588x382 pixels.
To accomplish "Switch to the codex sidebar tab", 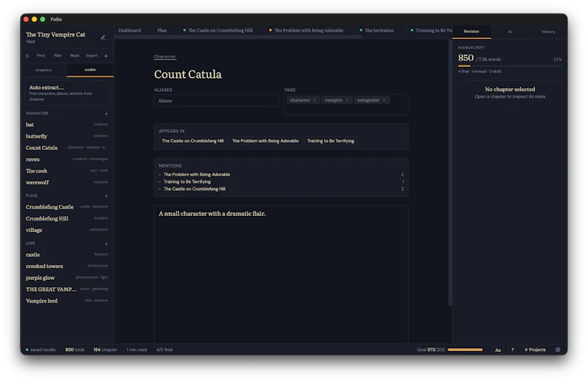I will 90,70.
